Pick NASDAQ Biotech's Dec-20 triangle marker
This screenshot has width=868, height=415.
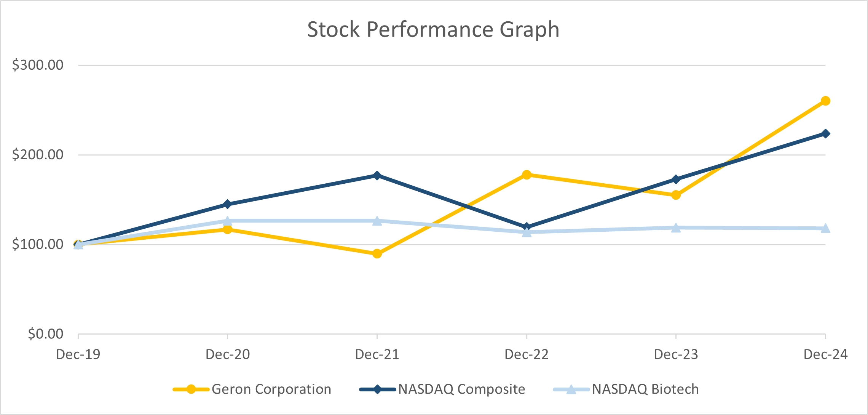(227, 221)
